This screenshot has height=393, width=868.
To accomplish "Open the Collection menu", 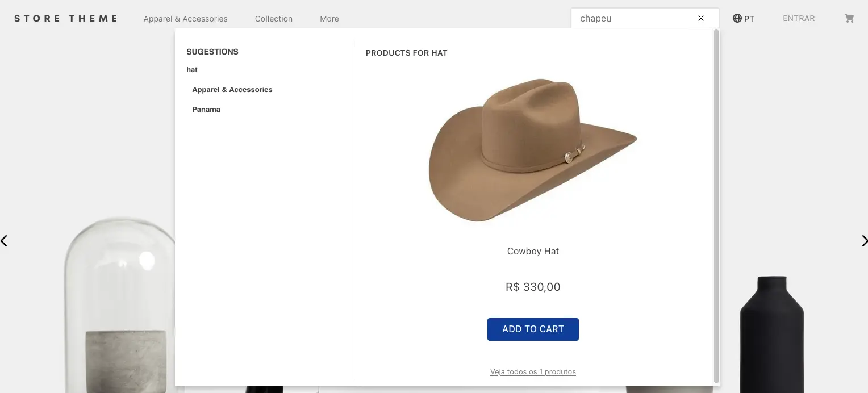I will tap(273, 18).
